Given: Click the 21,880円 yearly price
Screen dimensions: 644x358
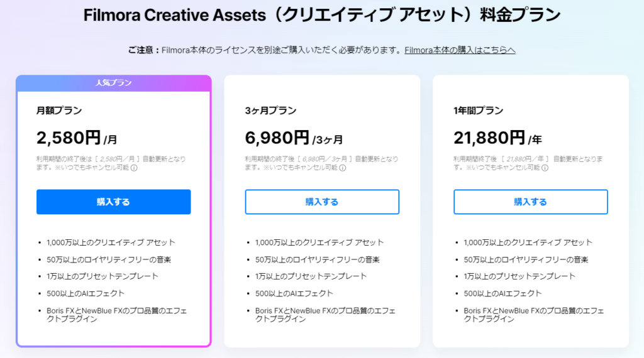Looking at the screenshot, I should coord(489,138).
